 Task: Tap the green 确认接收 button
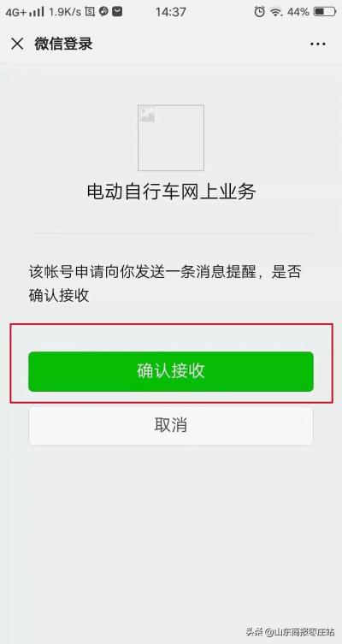click(171, 371)
